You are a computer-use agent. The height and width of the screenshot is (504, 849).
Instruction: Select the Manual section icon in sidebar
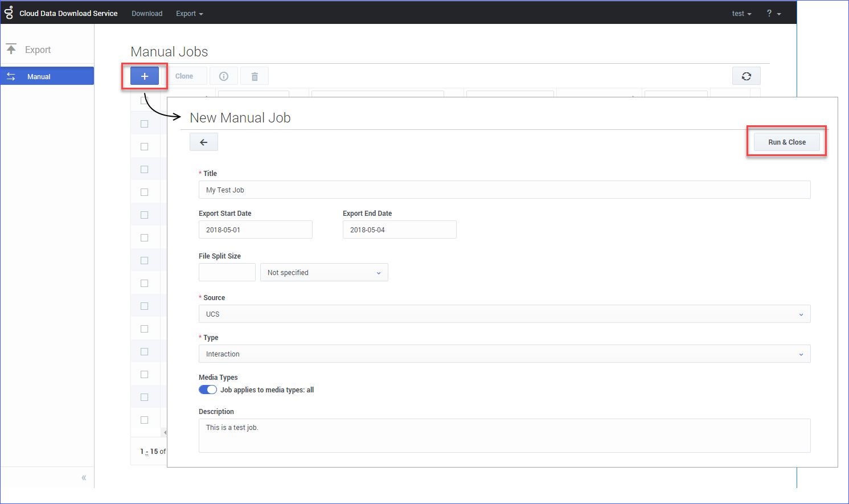tap(11, 76)
